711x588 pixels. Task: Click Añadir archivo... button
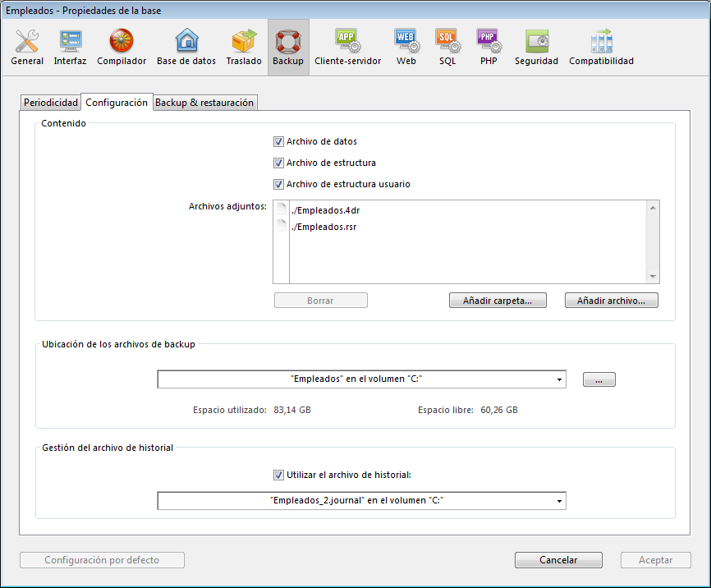click(x=611, y=301)
